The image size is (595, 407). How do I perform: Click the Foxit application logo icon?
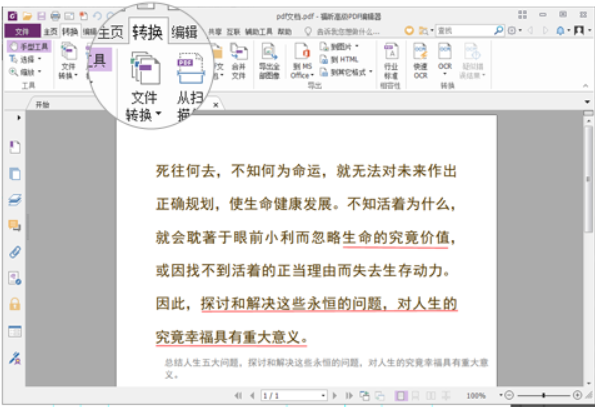pos(13,16)
